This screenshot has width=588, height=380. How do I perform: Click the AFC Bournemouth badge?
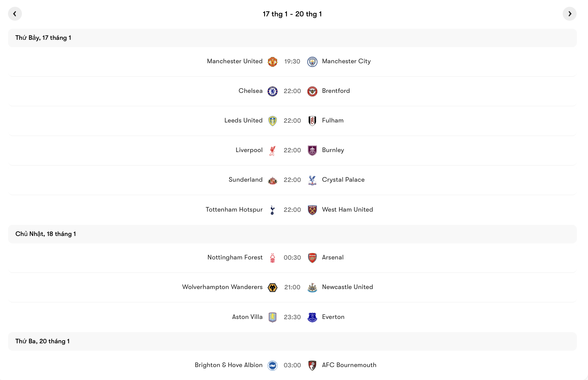(x=312, y=365)
